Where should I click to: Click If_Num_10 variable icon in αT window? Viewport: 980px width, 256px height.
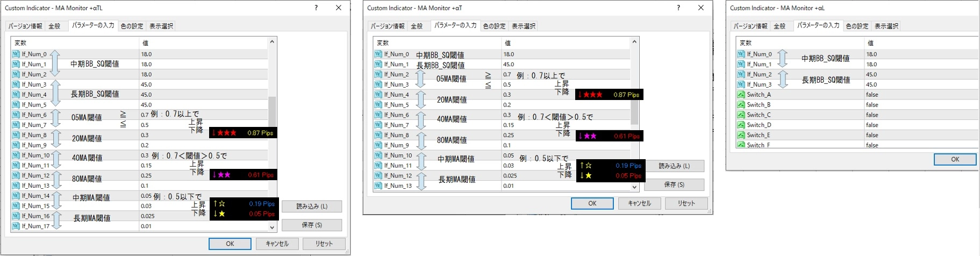click(378, 155)
